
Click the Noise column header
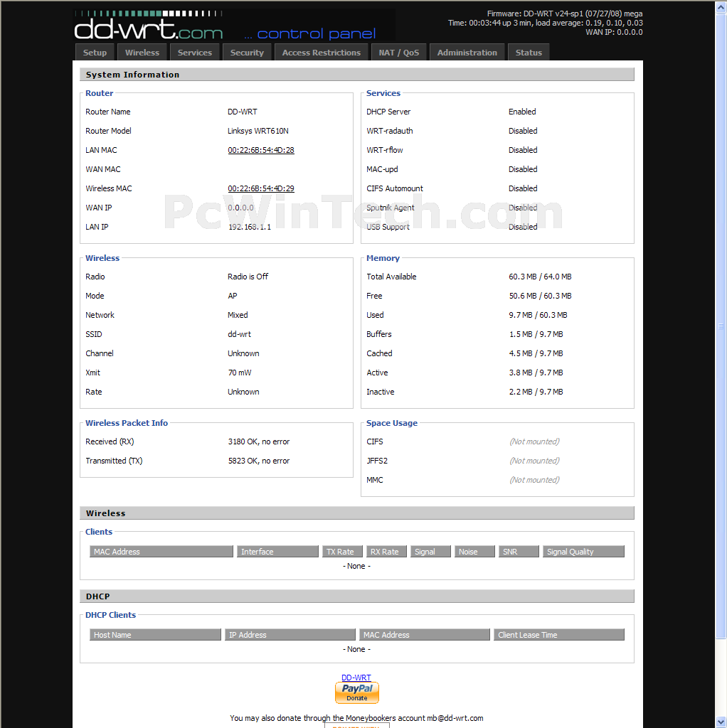click(x=474, y=552)
